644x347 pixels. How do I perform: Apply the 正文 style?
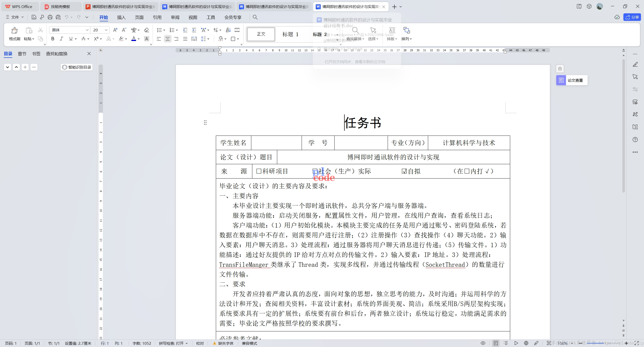click(261, 34)
